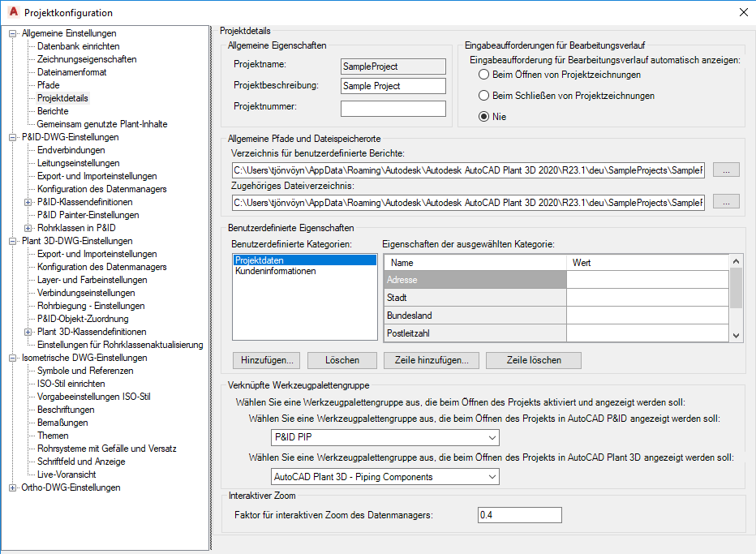Browse for benutzerdefinierte Berichte directory
Screen dimensions: 756x554
(x=726, y=170)
